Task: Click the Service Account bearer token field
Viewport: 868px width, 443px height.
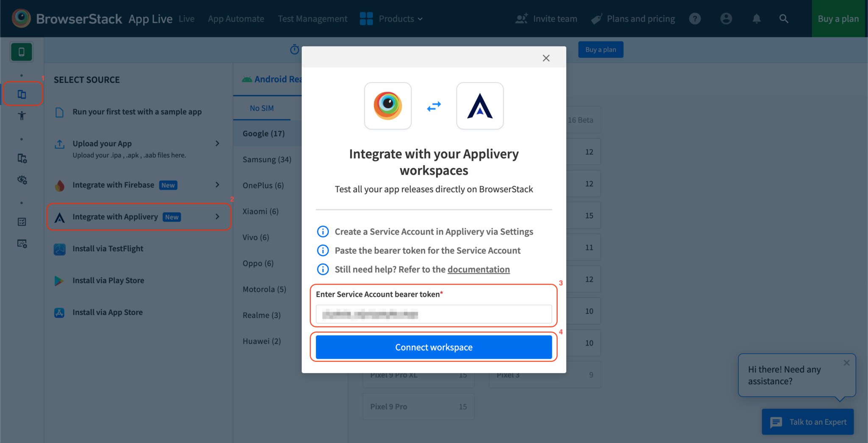Action: tap(433, 314)
